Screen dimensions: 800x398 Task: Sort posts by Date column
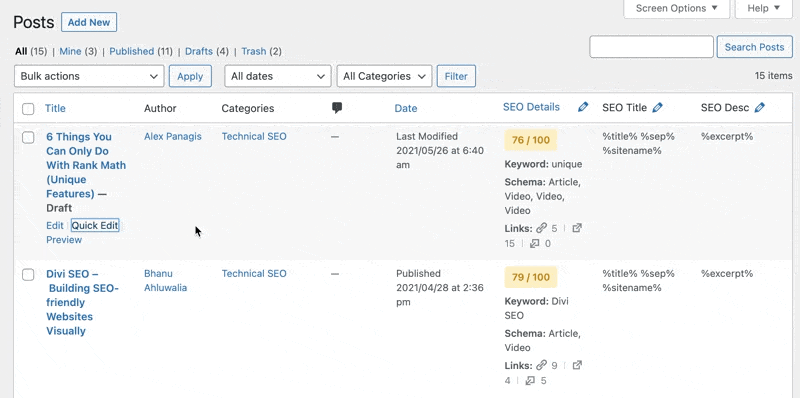406,108
